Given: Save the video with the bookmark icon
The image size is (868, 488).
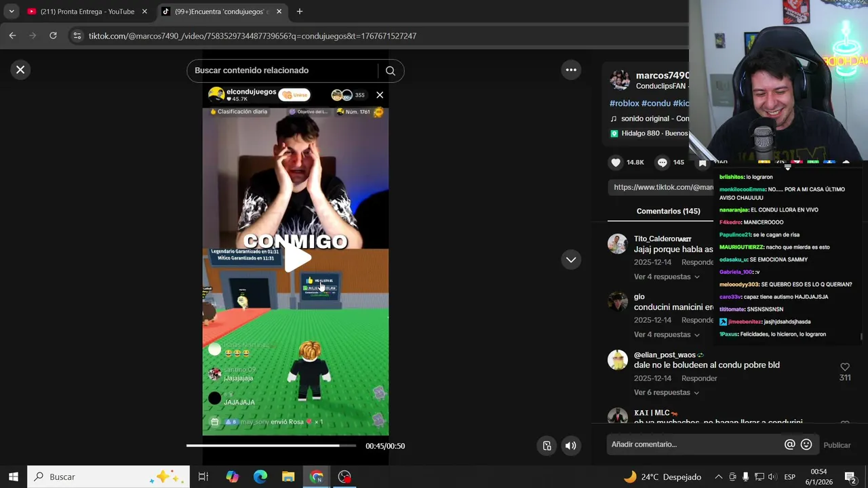Looking at the screenshot, I should click(703, 163).
